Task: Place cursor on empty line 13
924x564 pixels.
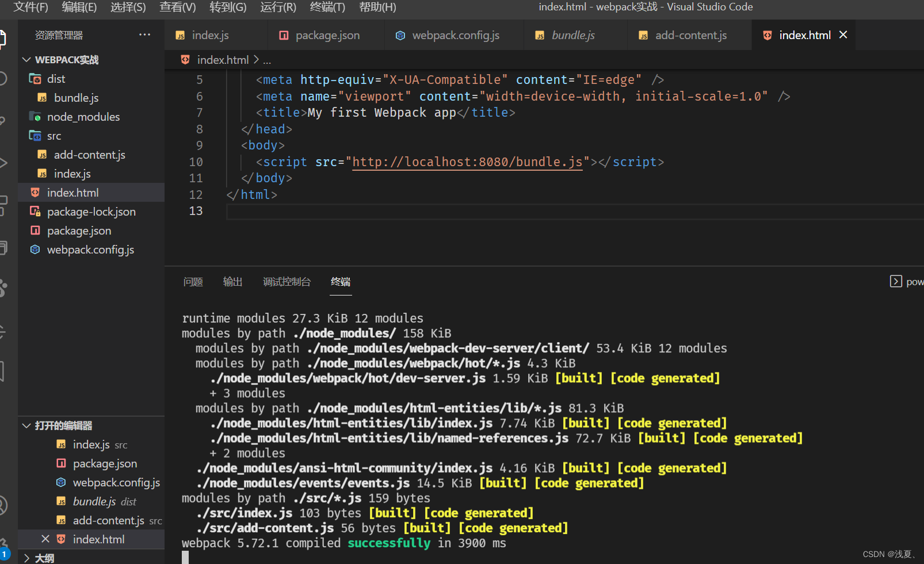Action: pos(574,211)
